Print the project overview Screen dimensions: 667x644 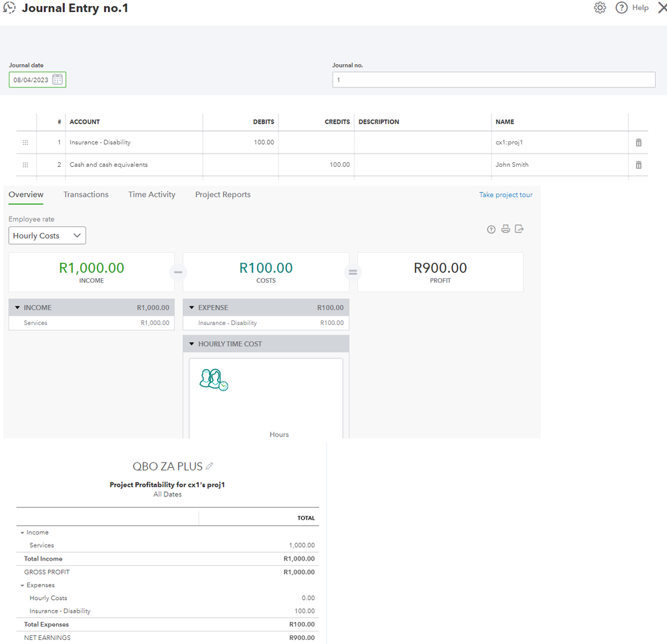[505, 229]
